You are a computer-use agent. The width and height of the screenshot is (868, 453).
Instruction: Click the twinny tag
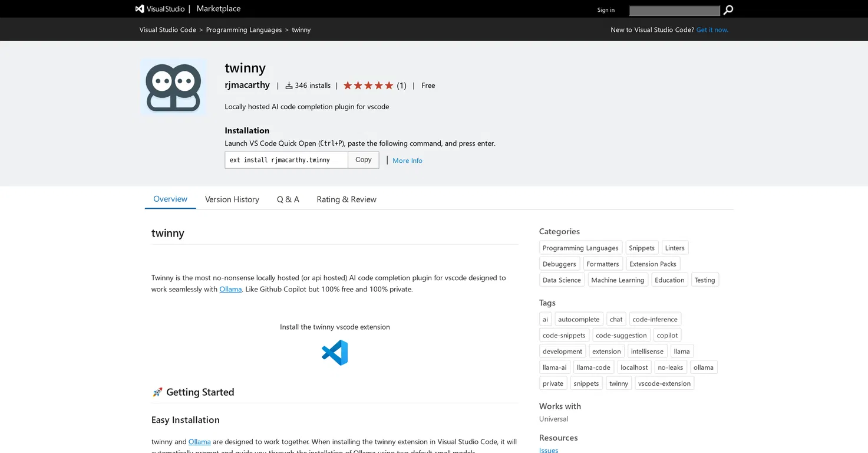[x=619, y=383]
